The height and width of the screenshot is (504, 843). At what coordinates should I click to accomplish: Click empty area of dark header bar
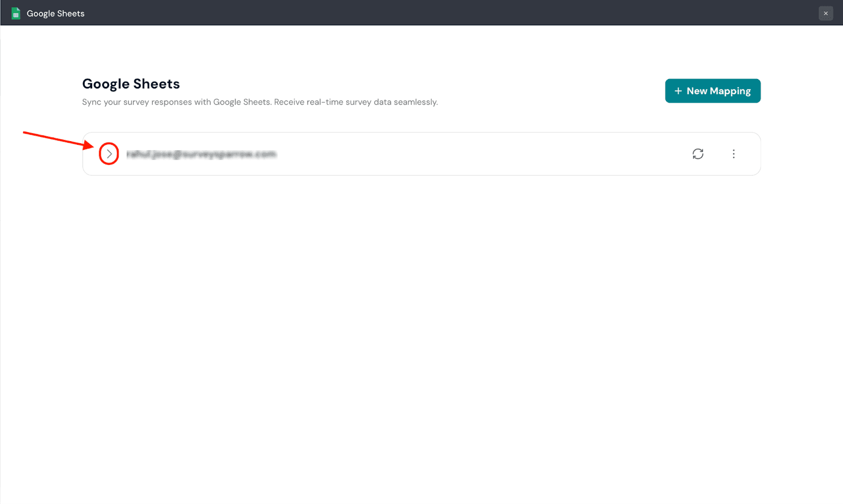point(421,13)
